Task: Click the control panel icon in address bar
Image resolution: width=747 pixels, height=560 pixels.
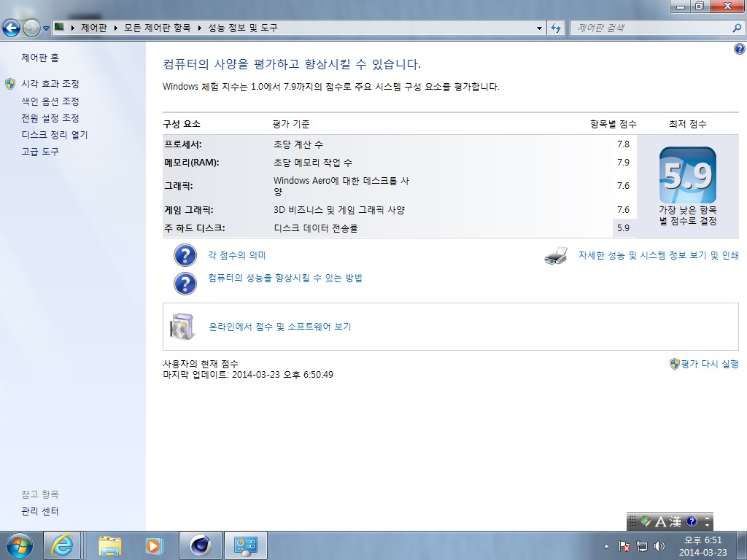Action: (x=59, y=27)
